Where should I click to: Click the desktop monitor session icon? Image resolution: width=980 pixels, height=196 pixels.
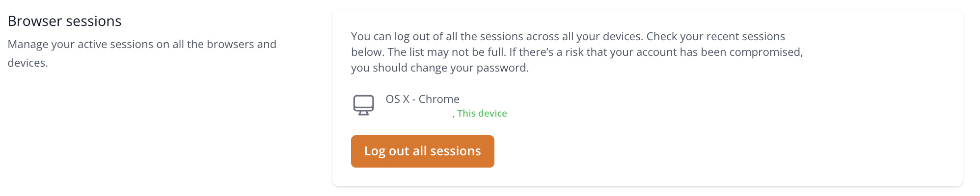click(x=363, y=105)
